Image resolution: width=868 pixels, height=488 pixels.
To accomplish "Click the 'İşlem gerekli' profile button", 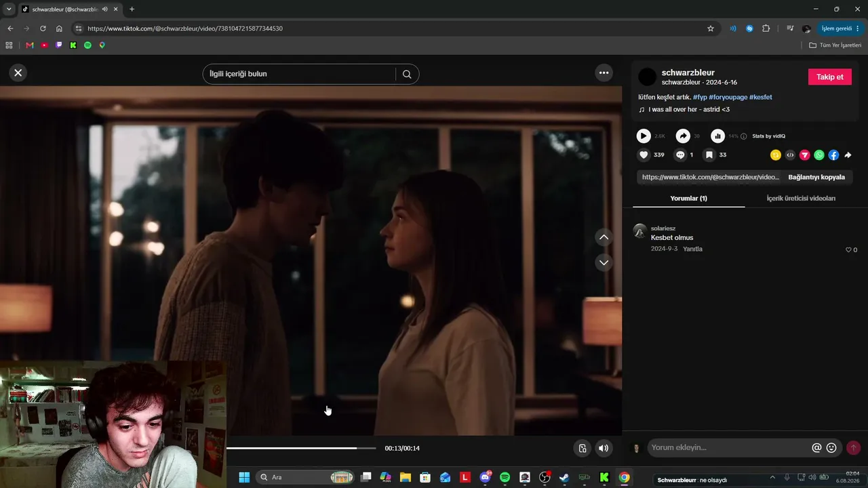I will (840, 28).
